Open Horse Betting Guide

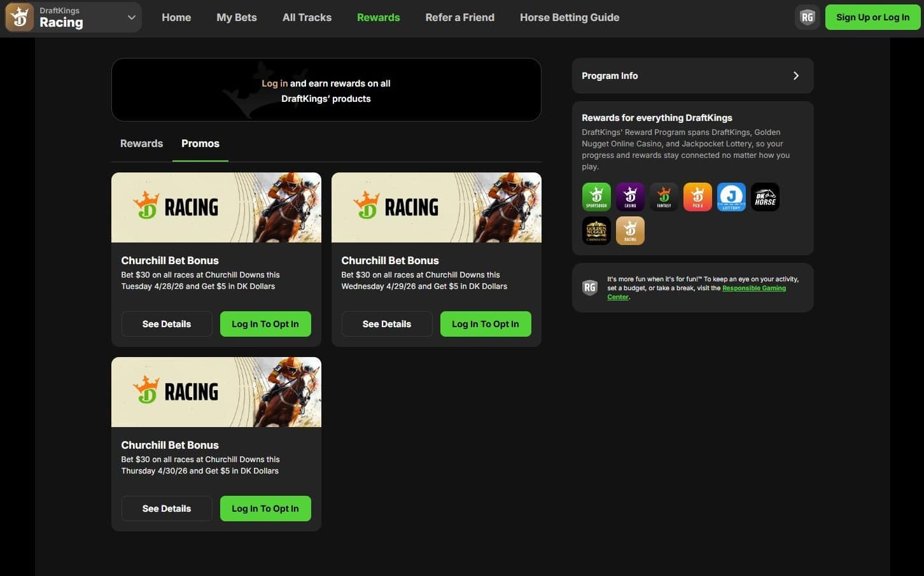[x=570, y=17]
